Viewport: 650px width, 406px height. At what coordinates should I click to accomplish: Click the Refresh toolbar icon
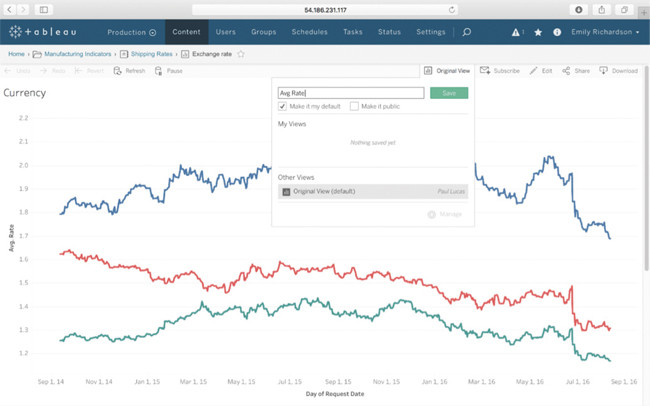click(x=129, y=71)
